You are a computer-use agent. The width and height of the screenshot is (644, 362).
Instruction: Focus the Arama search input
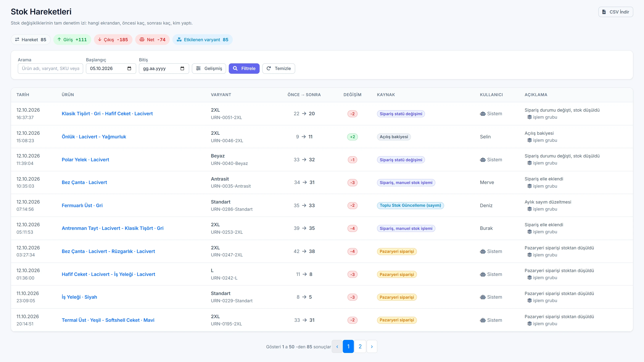50,68
